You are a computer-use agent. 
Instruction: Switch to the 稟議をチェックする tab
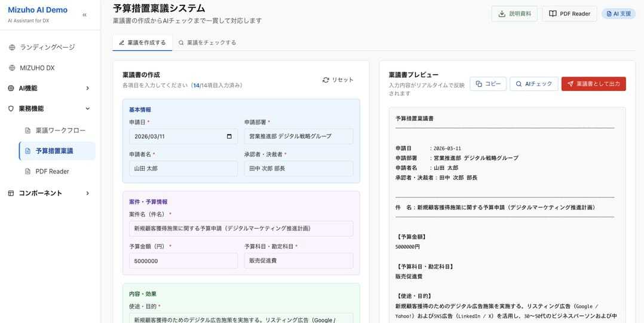click(207, 42)
